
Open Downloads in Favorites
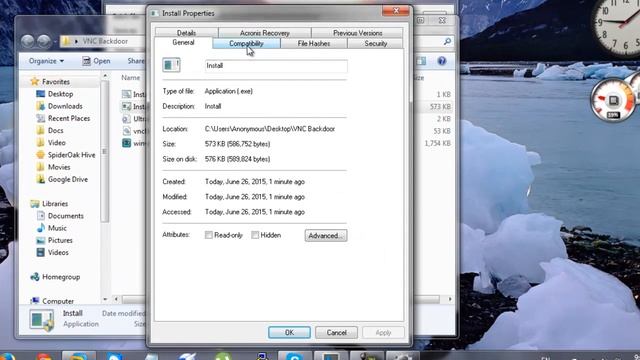click(x=65, y=106)
